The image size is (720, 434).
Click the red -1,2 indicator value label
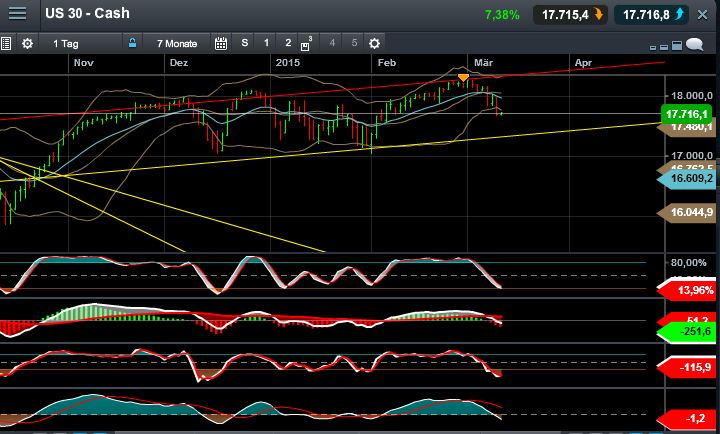pyautogui.click(x=687, y=418)
